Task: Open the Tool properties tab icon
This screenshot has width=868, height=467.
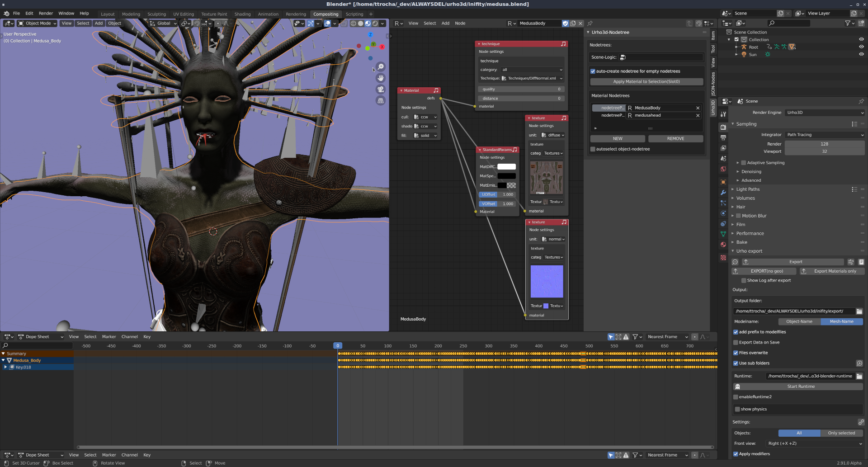Action: 723,114
